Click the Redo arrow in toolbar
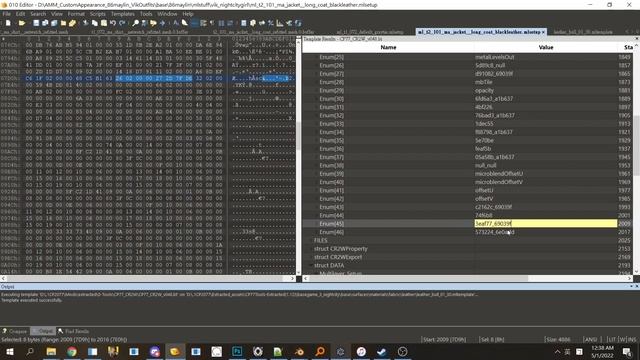 point(122,23)
